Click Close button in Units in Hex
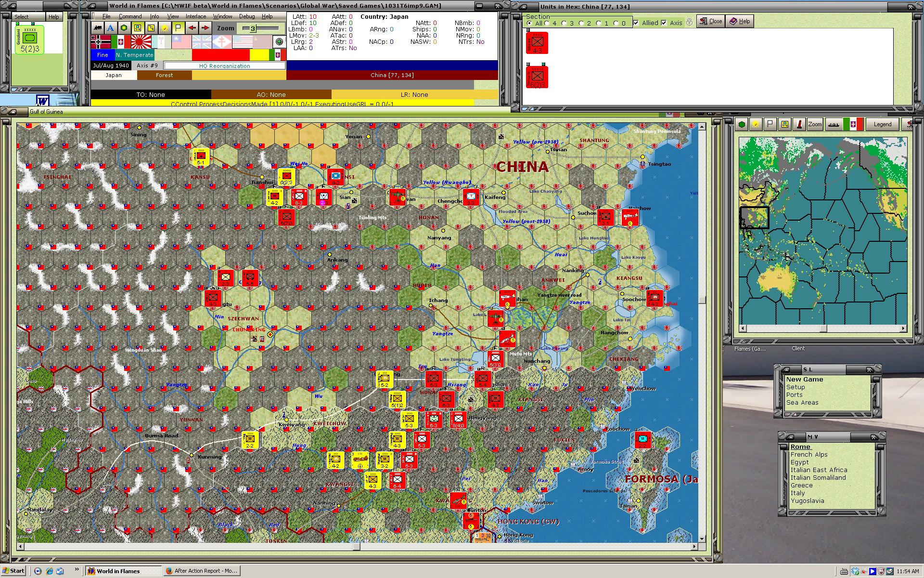 [711, 21]
